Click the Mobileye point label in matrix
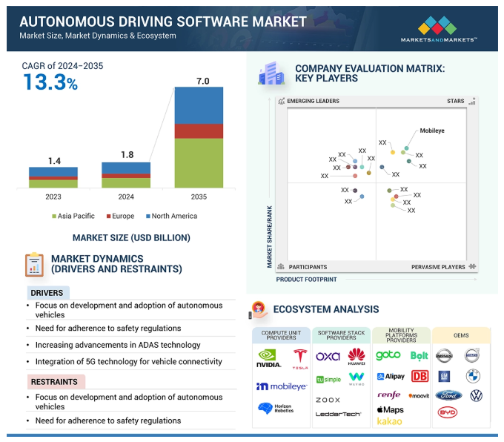This screenshot has height=442, width=504. tap(432, 131)
